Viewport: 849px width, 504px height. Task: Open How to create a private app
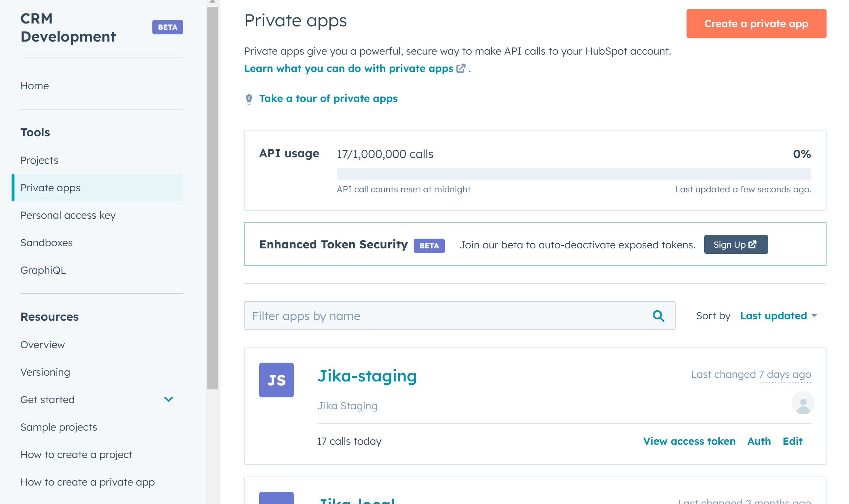tap(88, 482)
